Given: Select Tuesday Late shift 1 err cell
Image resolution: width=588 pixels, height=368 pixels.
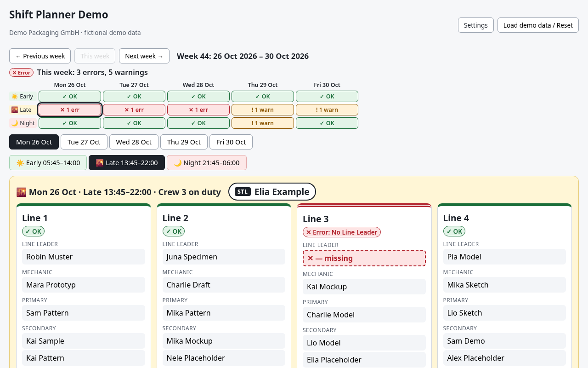Looking at the screenshot, I should (x=134, y=110).
